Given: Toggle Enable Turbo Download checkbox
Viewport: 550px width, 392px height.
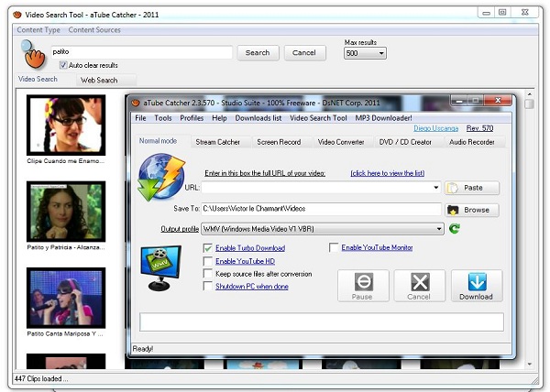Looking at the screenshot, I should (x=208, y=248).
